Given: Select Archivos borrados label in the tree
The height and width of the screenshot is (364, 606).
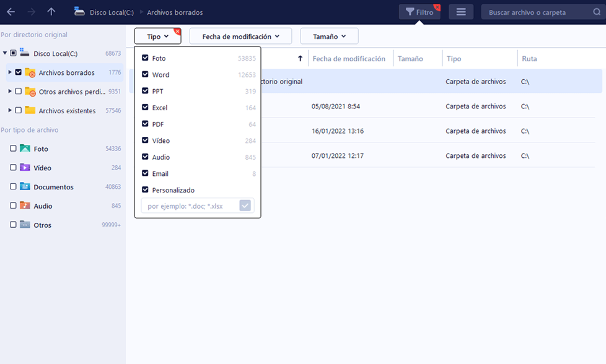Looking at the screenshot, I should [x=66, y=72].
